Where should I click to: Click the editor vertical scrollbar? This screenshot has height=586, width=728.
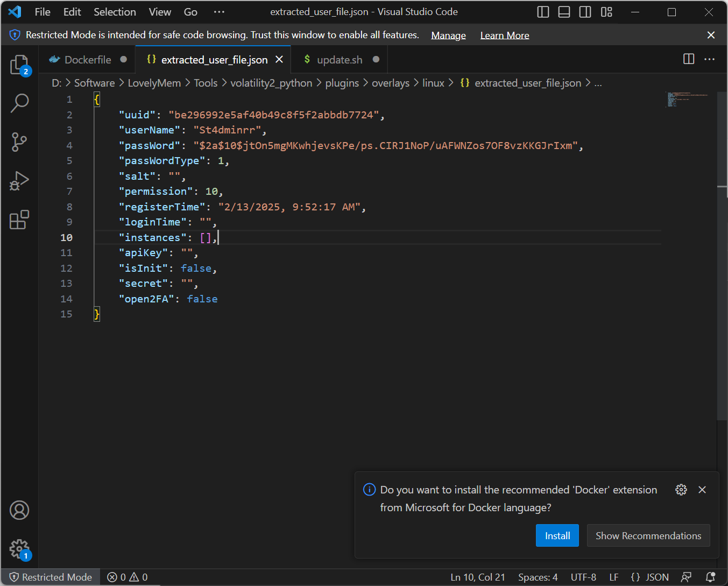coord(723,256)
